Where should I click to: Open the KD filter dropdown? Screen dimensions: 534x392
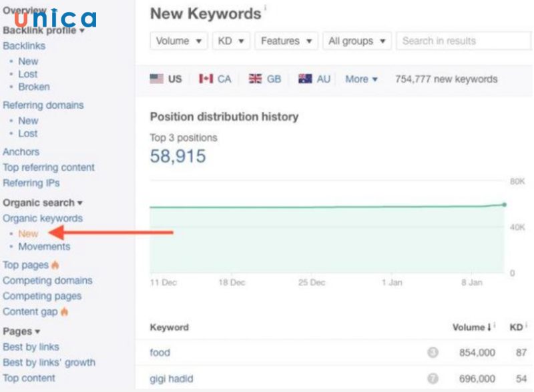[231, 41]
